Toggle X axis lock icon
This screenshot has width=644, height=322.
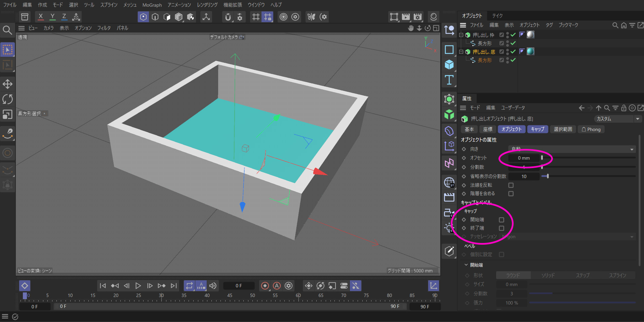[41, 17]
